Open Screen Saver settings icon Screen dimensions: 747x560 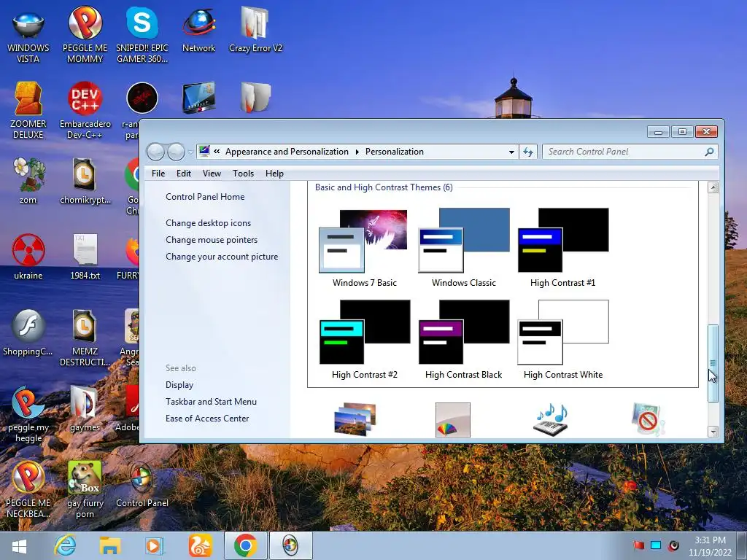coord(648,419)
